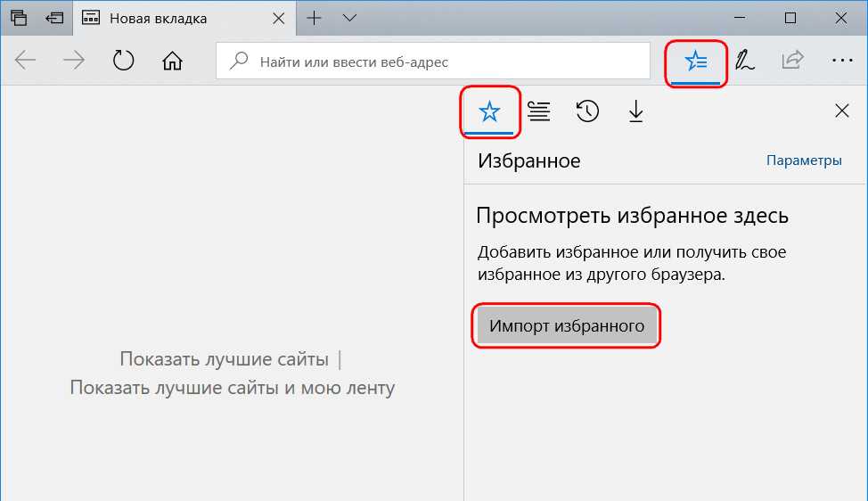
Task: Open the reading list pane
Action: [x=538, y=111]
